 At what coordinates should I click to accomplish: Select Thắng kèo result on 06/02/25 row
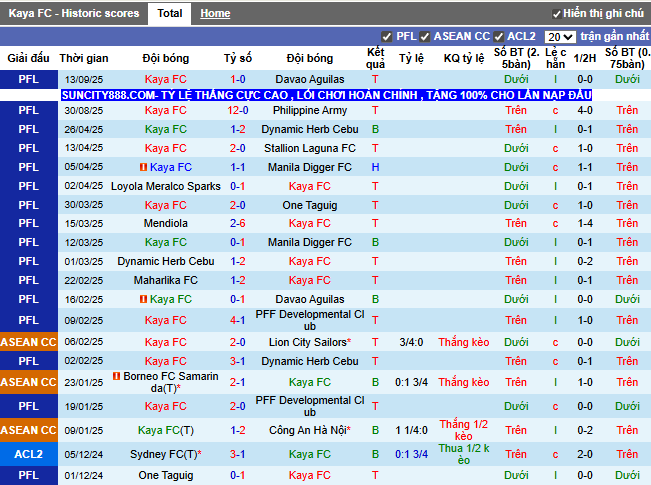(464, 342)
